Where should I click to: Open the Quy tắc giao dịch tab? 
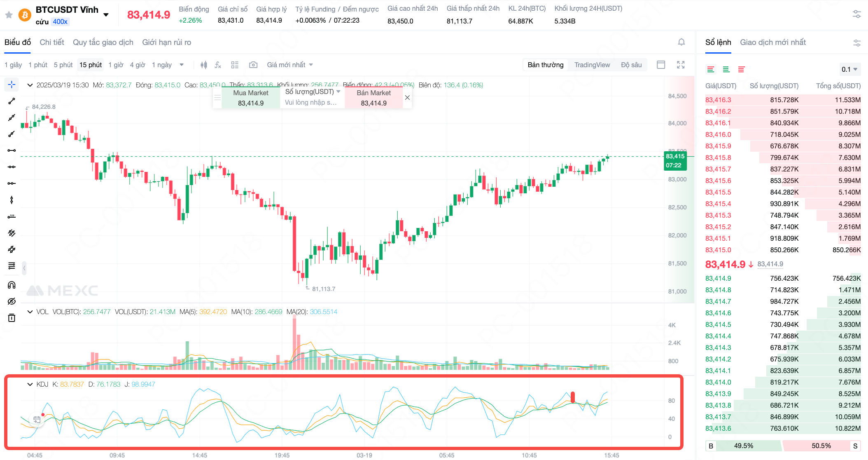pos(103,42)
